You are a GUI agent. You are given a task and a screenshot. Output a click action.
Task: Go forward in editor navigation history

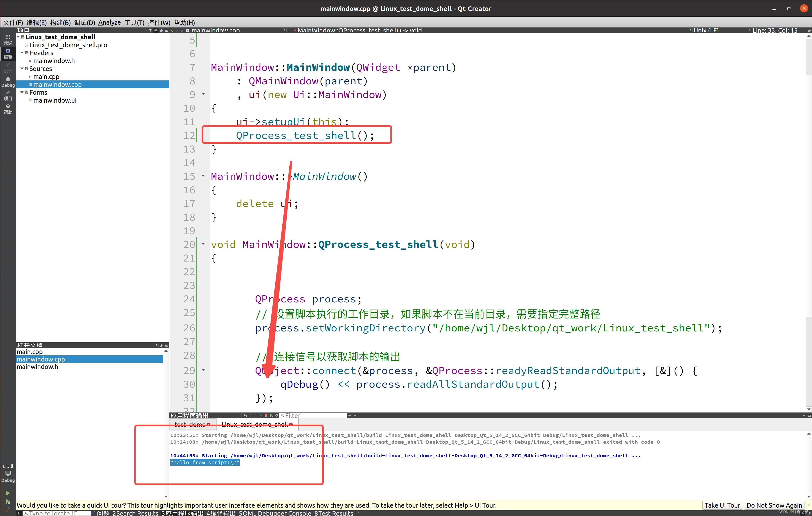tap(177, 30)
